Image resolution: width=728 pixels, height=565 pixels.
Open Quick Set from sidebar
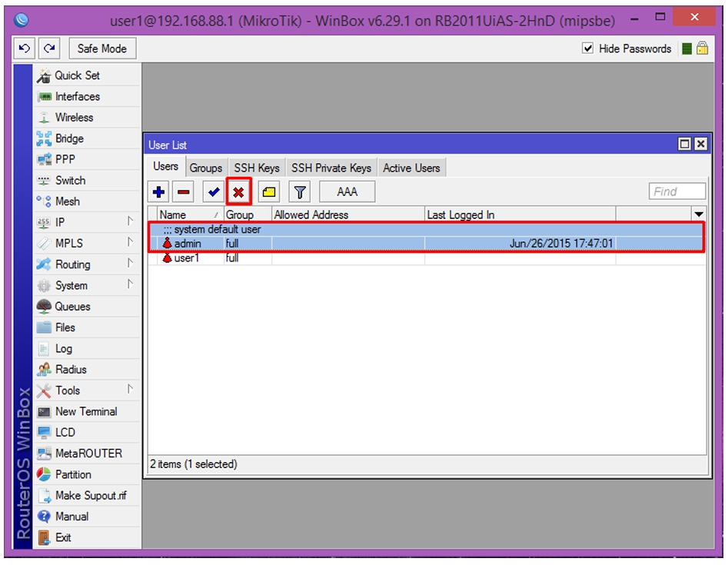(x=88, y=75)
